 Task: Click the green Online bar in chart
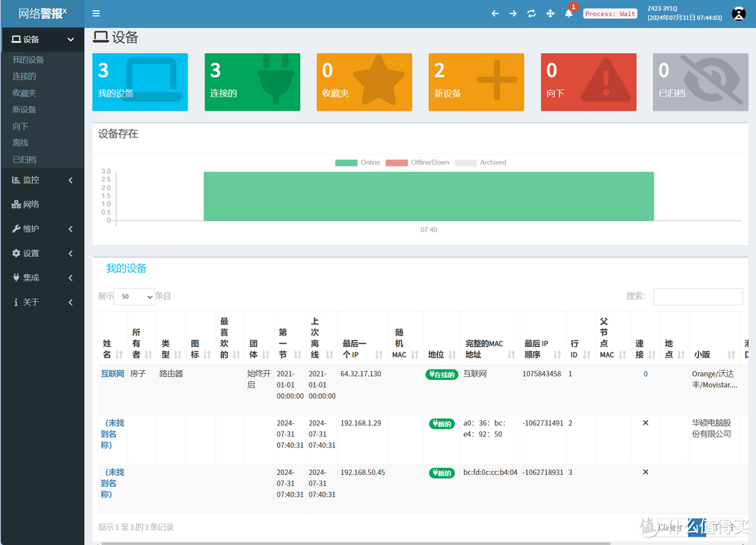428,196
